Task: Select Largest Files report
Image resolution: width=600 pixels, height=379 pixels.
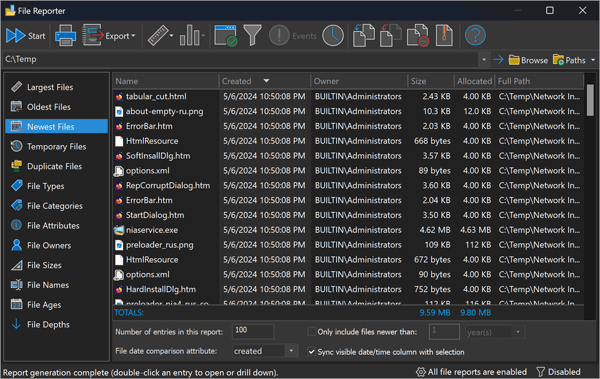Action: (x=57, y=87)
